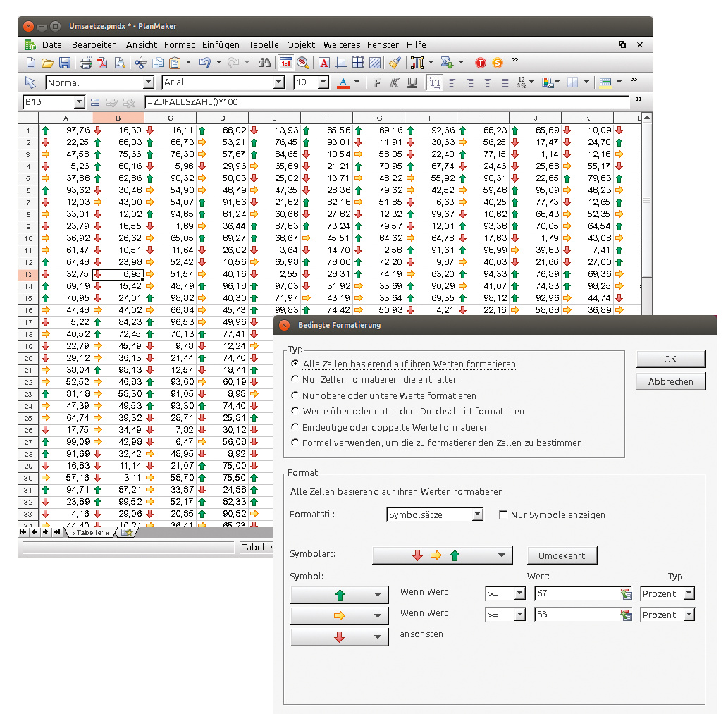728x714 pixels.
Task: Select 'Nur Zellen formatieren, die enthalten' option
Action: [295, 380]
